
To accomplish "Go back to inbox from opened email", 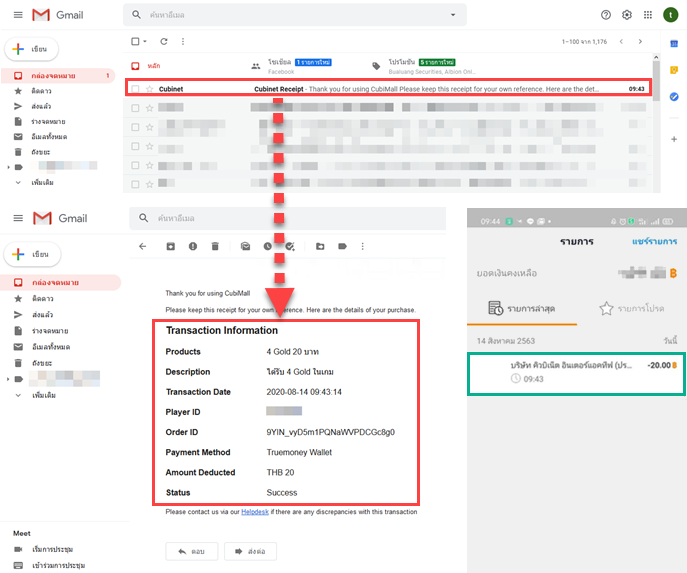I will (x=142, y=246).
